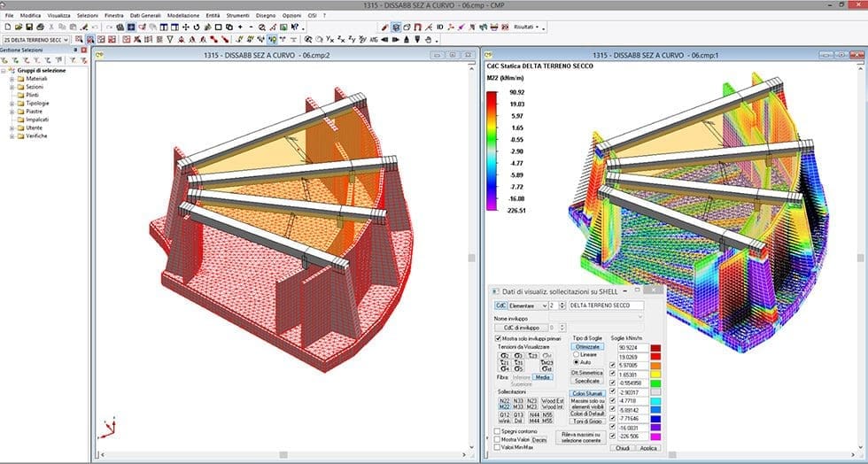
Task: Click the 'Applica' button
Action: [x=649, y=448]
